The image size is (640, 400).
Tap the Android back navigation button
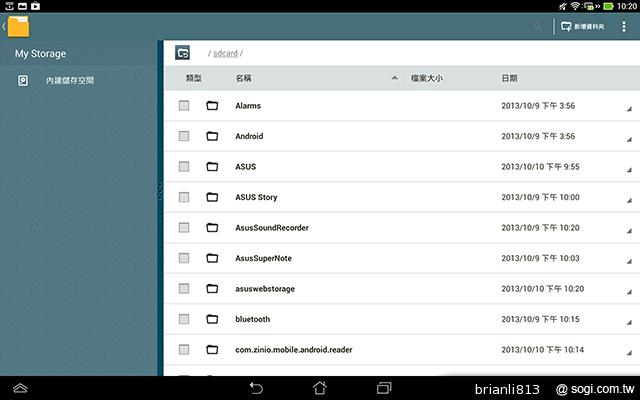(x=256, y=388)
